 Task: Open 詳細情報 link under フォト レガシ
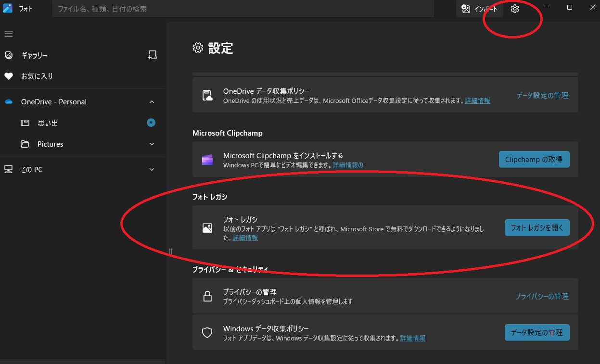click(245, 238)
